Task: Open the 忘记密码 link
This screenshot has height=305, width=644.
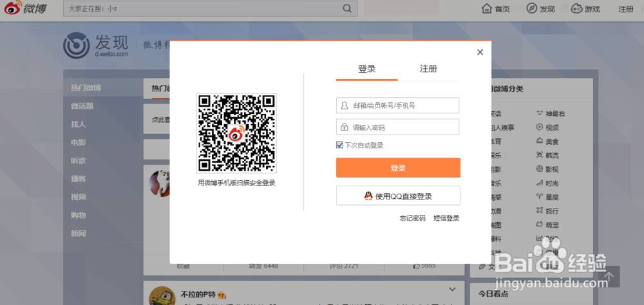Action: click(413, 218)
